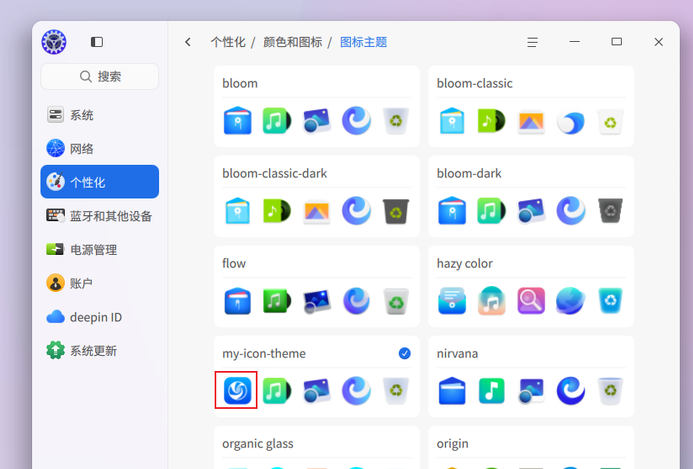Click the folder icon in nirvana theme
The height and width of the screenshot is (469, 693).
(x=452, y=391)
